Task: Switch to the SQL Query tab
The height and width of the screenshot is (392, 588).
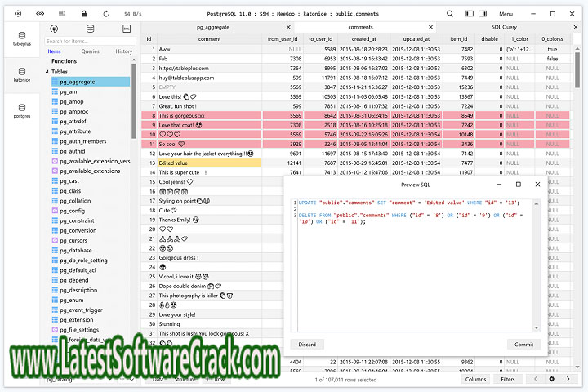Action: pos(504,28)
